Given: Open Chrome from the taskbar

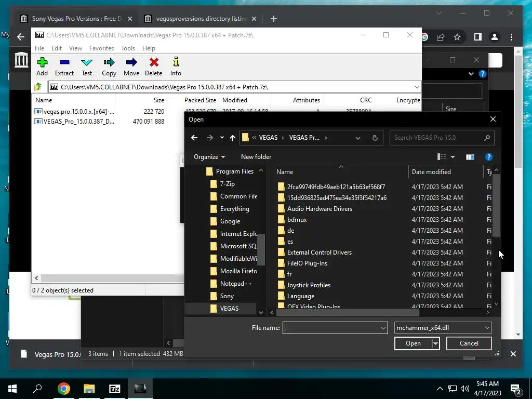Looking at the screenshot, I should point(63,389).
